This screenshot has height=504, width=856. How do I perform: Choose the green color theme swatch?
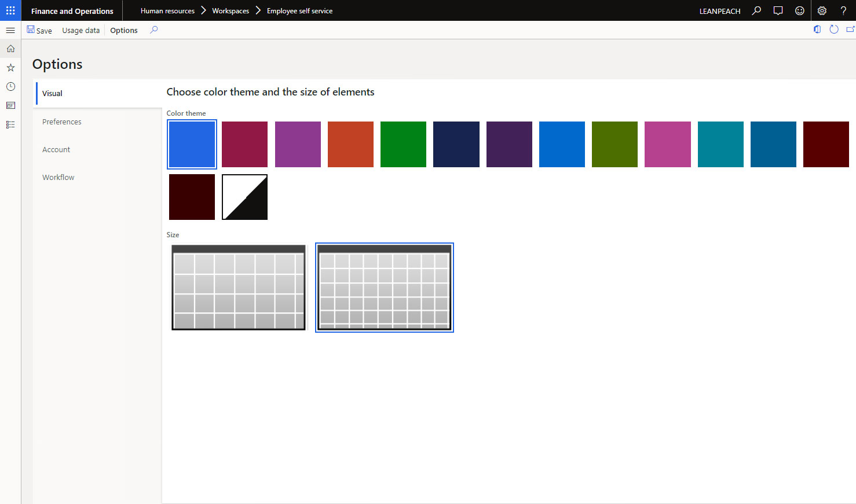[x=403, y=144]
